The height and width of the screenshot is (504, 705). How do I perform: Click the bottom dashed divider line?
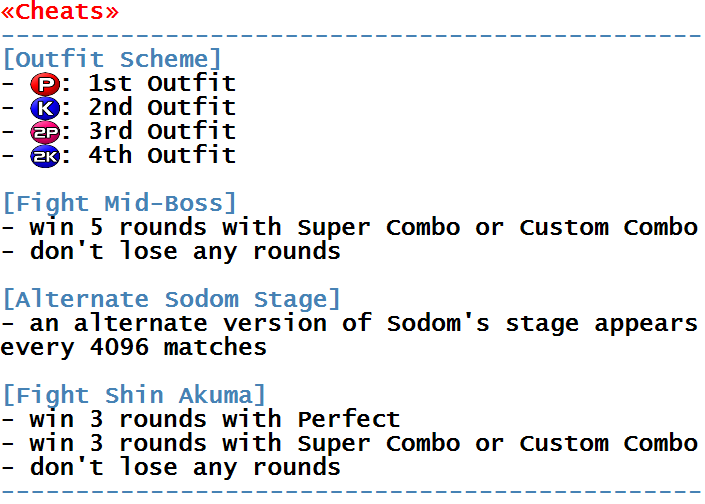352,492
